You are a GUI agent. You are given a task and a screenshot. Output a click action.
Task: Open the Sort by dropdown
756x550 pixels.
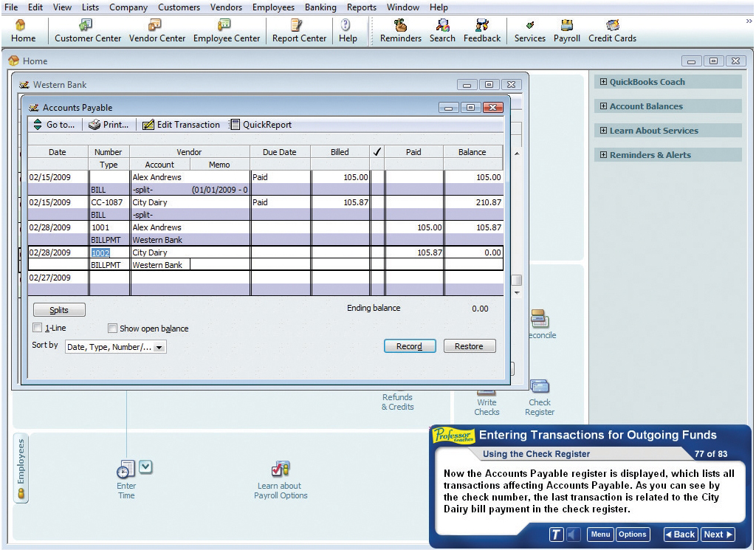point(160,347)
